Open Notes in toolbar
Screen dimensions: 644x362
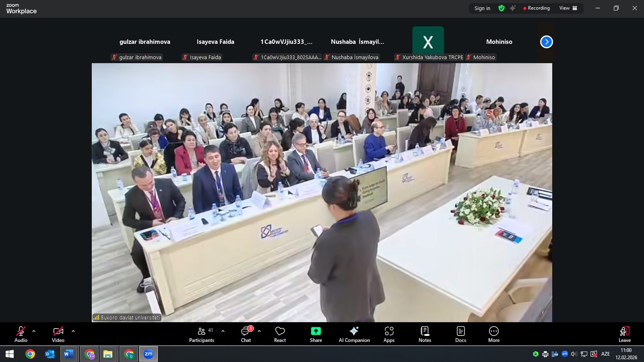tap(425, 334)
